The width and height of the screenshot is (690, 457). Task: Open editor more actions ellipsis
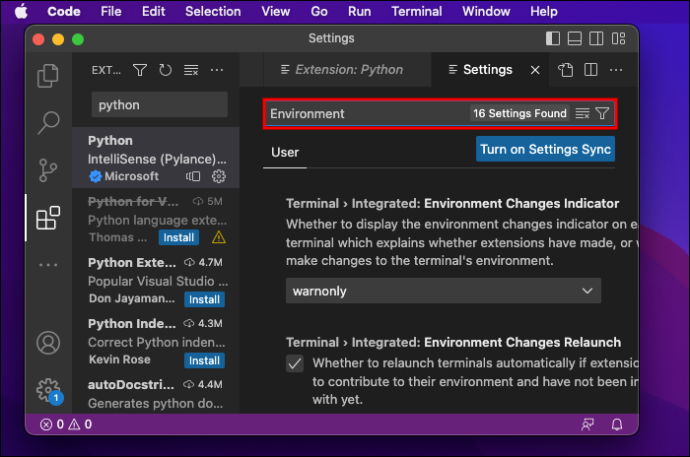(x=616, y=70)
